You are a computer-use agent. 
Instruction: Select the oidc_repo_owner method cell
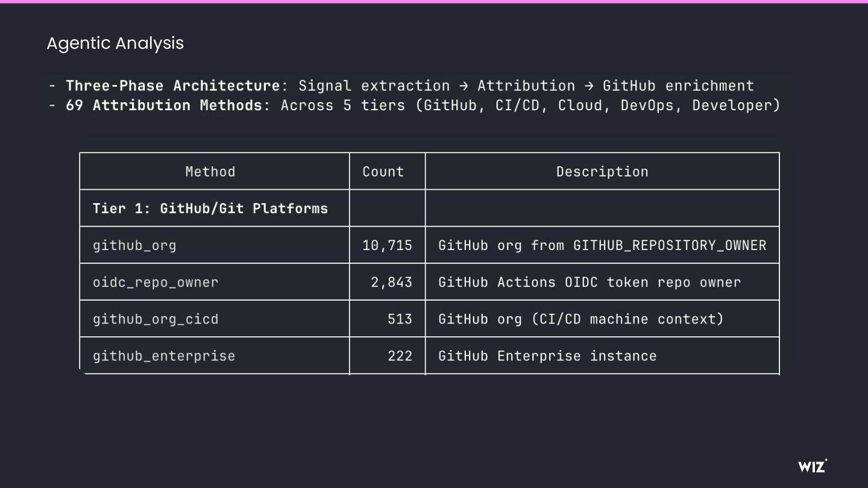pyautogui.click(x=156, y=282)
